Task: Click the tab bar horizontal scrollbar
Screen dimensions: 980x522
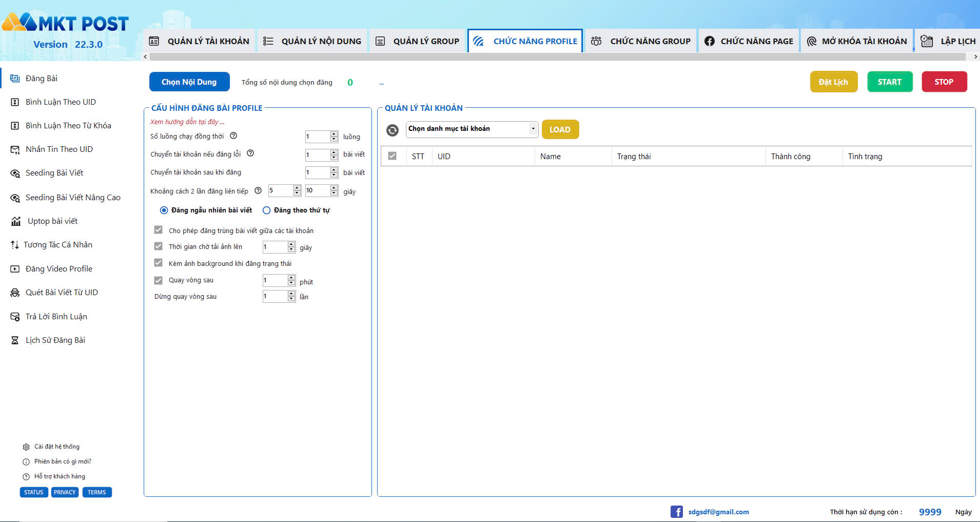Action: (558, 57)
